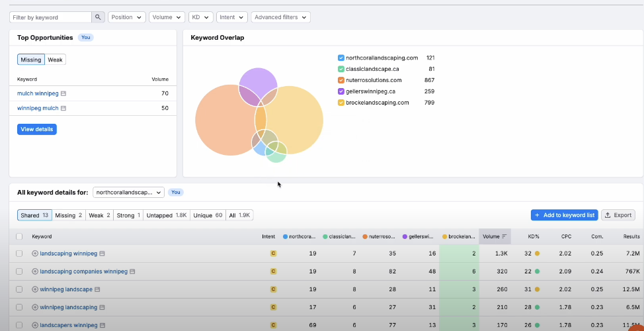Open SERP icon for landscaping companies winnipeg
Image resolution: width=644 pixels, height=331 pixels.
(x=133, y=272)
